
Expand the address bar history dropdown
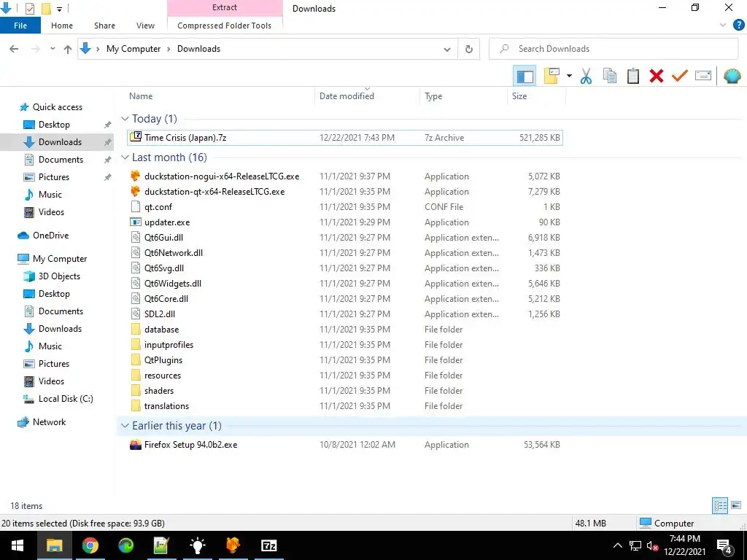447,49
